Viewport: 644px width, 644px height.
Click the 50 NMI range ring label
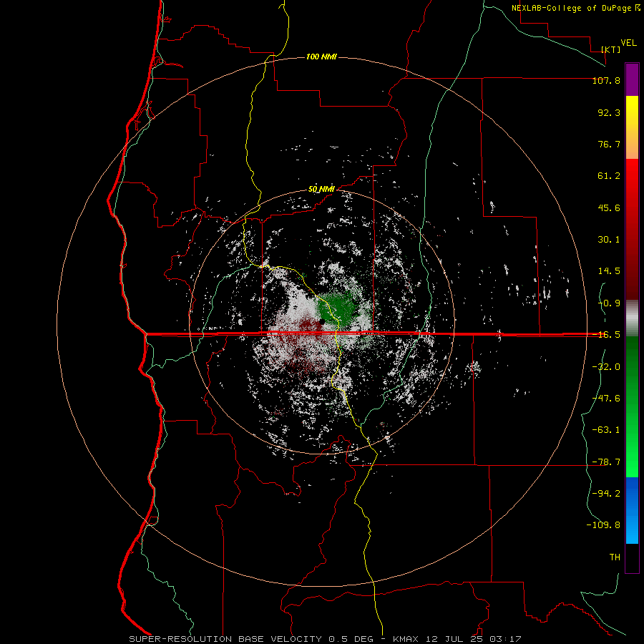[321, 190]
